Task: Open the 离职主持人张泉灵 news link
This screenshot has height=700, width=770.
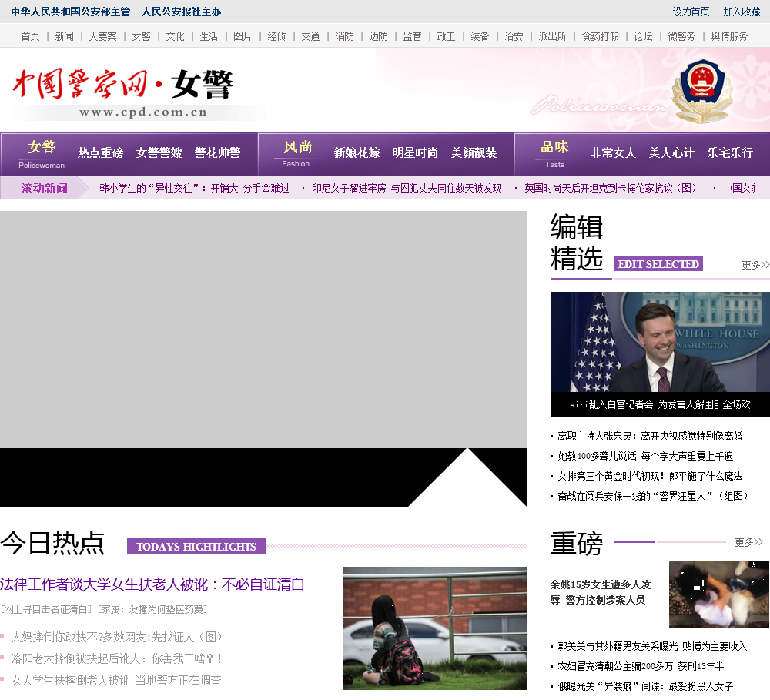Action: click(x=650, y=436)
